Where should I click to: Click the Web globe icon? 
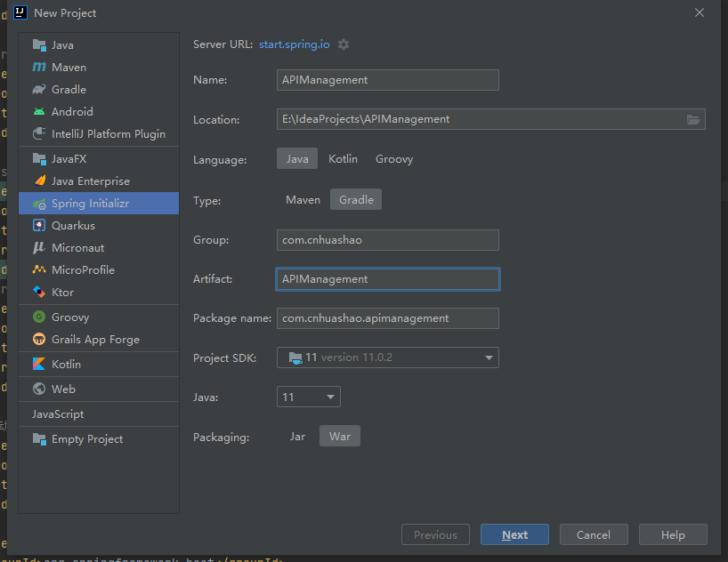pyautogui.click(x=39, y=389)
